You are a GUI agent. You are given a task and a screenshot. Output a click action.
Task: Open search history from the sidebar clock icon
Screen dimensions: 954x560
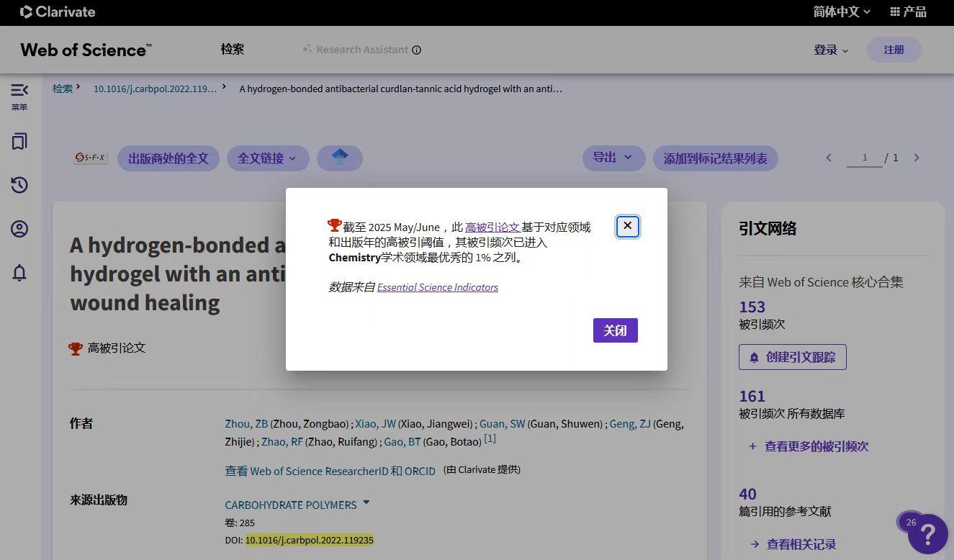pos(19,185)
